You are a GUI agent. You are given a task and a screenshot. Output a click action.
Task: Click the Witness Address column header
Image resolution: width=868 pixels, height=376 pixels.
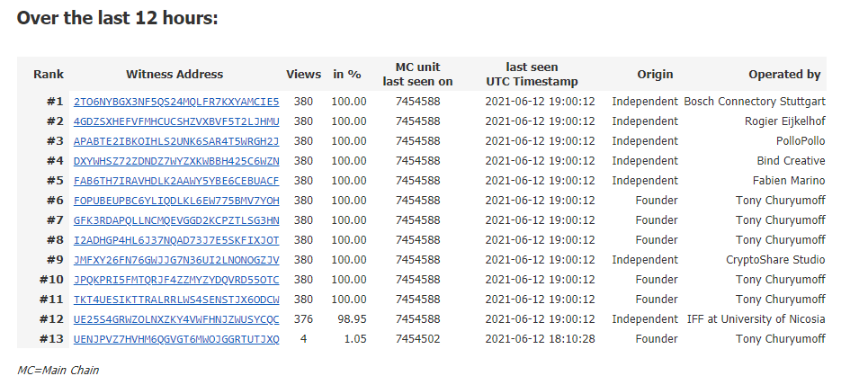point(174,74)
